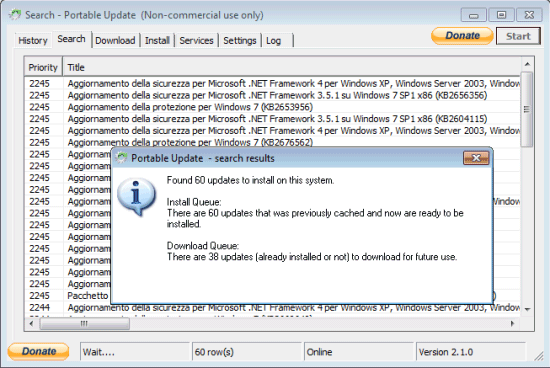Click the search results dialog app icon
The height and width of the screenshot is (368, 550).
click(121, 158)
